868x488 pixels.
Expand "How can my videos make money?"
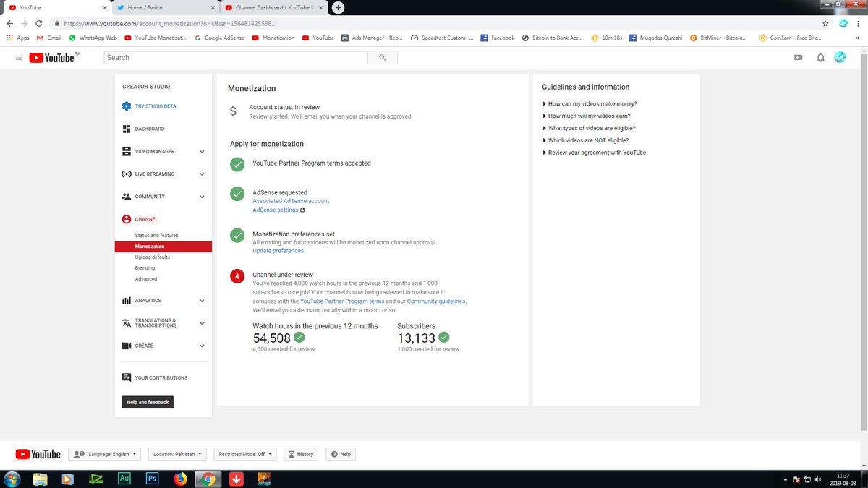click(x=590, y=103)
